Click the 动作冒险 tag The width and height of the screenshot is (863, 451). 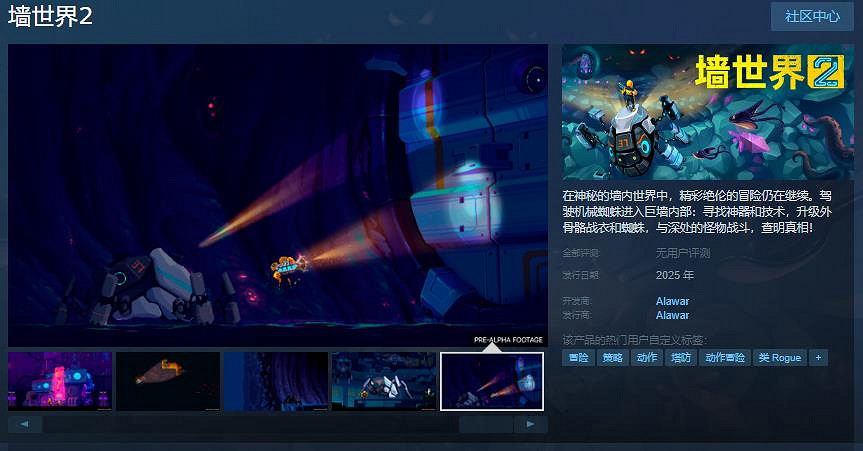(x=725, y=358)
